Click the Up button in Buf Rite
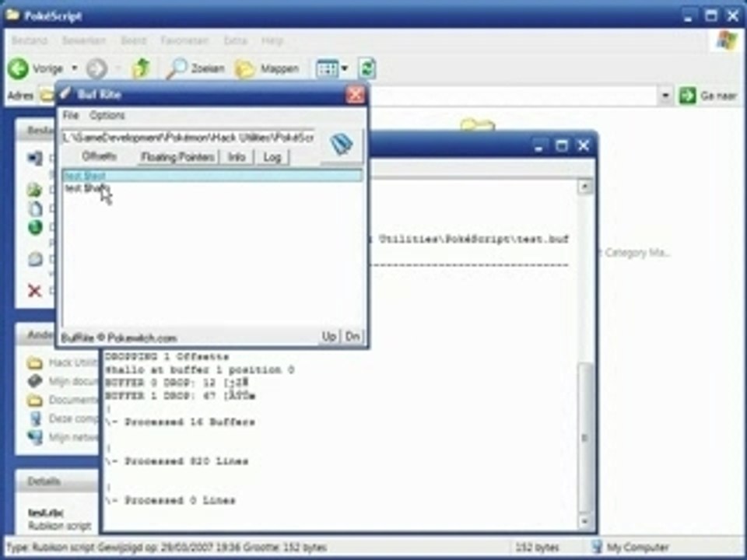Image resolution: width=747 pixels, height=560 pixels. (329, 337)
